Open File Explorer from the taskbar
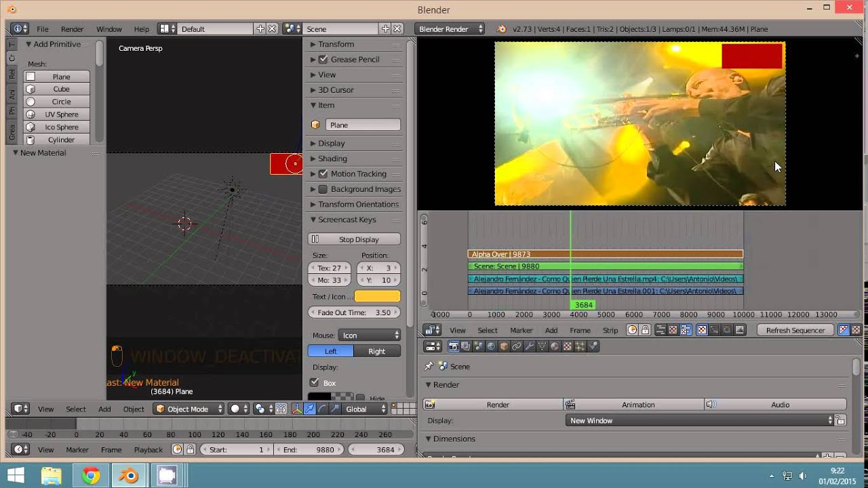 click(x=52, y=476)
